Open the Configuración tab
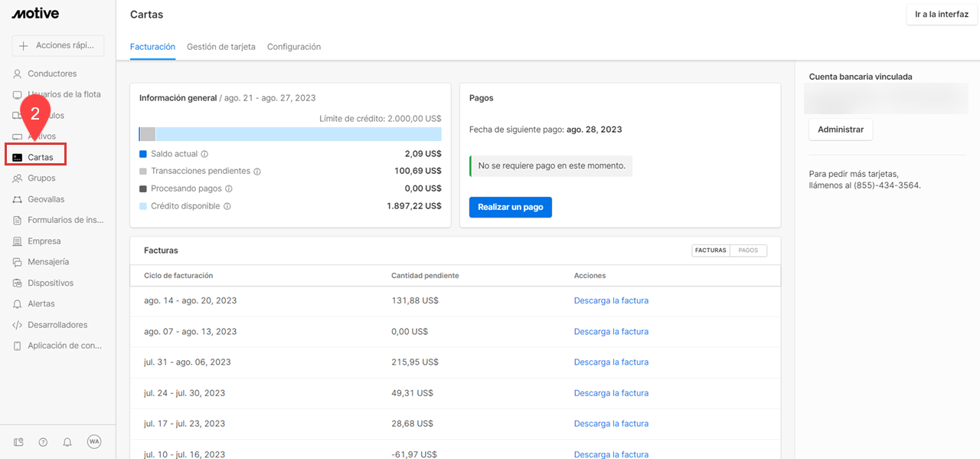Viewport: 980px width, 459px height. pyautogui.click(x=293, y=47)
